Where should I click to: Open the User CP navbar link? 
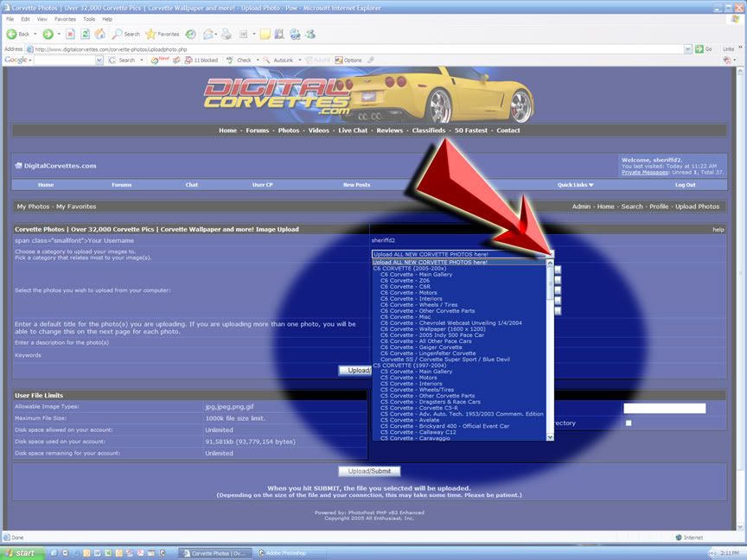pos(263,185)
